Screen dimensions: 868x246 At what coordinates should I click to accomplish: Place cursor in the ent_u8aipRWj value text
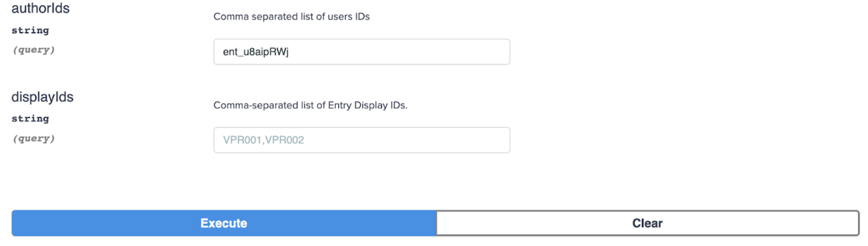pyautogui.click(x=256, y=52)
